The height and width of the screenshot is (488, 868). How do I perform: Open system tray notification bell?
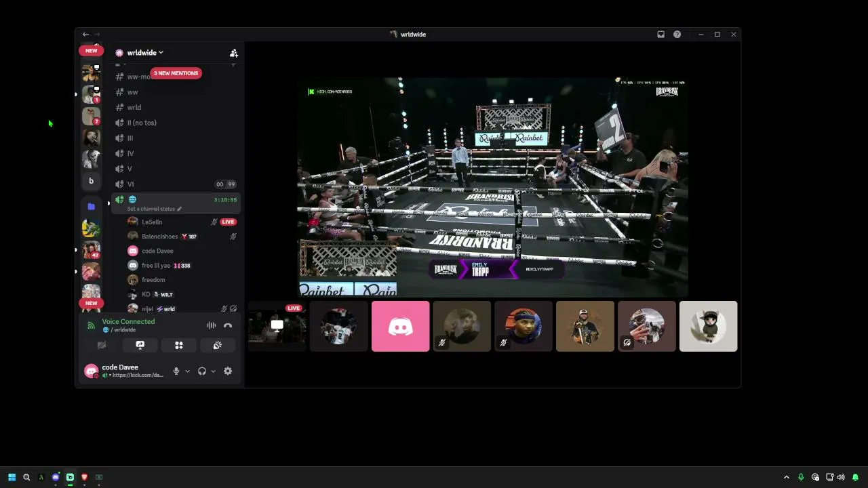point(855,477)
